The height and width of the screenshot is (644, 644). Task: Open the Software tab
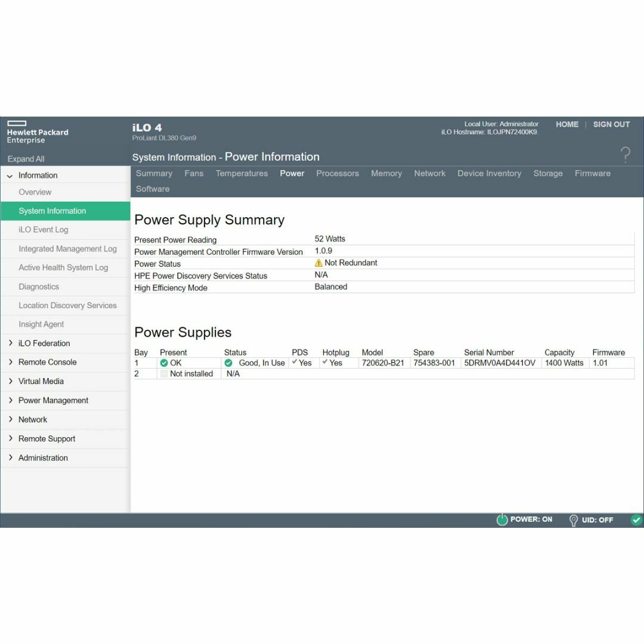(x=153, y=189)
